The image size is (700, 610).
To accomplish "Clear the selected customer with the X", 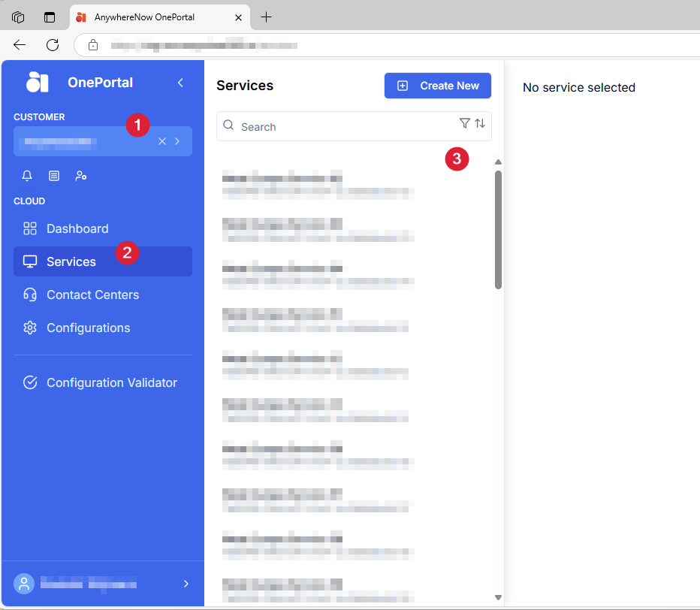I will [x=162, y=141].
